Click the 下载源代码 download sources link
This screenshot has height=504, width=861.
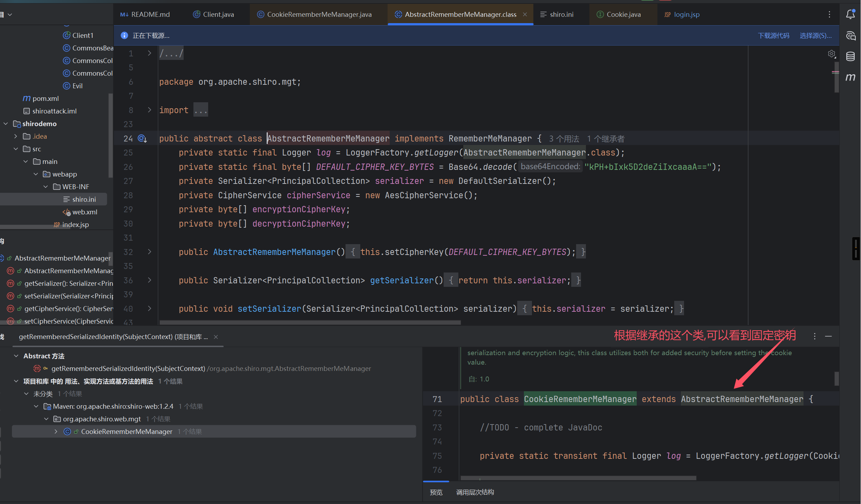click(773, 35)
